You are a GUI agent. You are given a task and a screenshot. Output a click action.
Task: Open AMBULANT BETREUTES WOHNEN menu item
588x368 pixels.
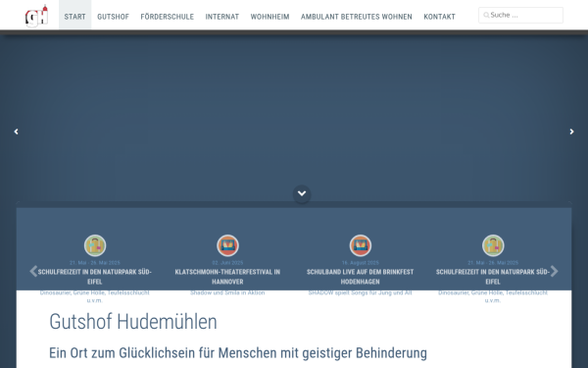357,17
